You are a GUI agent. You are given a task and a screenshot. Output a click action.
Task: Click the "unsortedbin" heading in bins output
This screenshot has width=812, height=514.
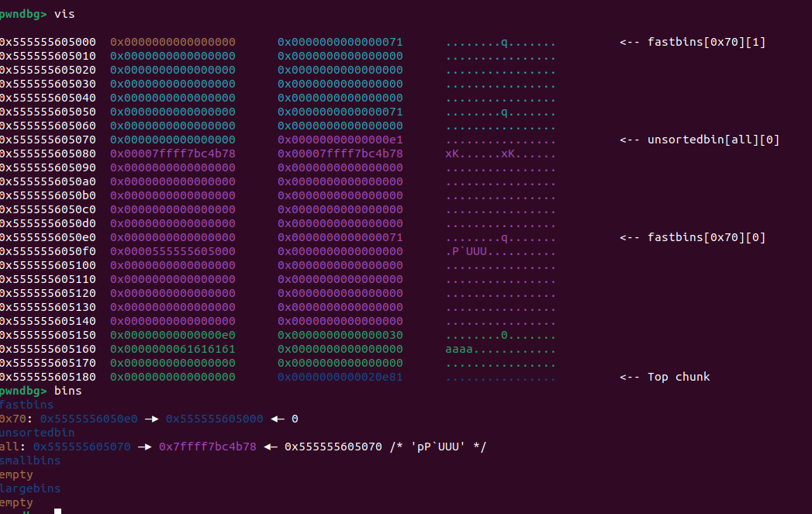pyautogui.click(x=37, y=433)
